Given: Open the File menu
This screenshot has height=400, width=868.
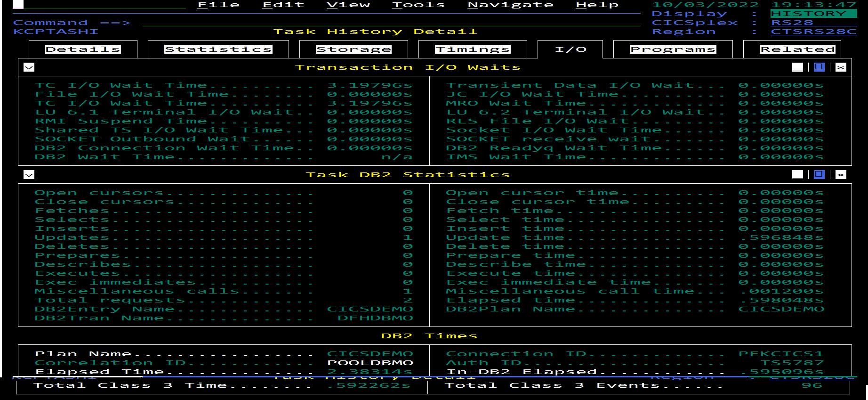Looking at the screenshot, I should point(218,5).
